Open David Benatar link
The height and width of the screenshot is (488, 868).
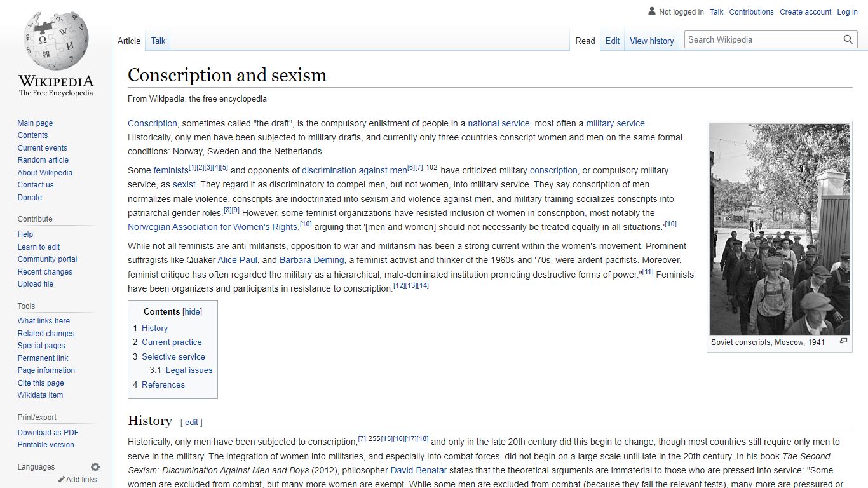point(419,470)
